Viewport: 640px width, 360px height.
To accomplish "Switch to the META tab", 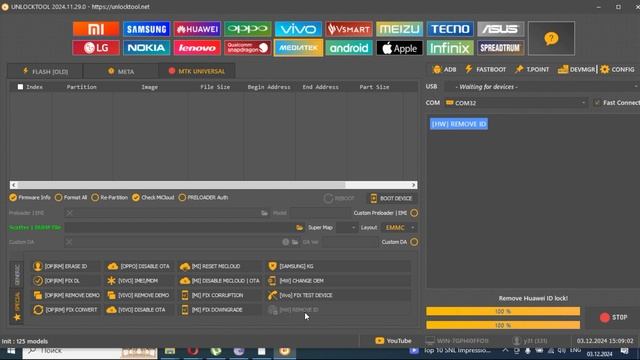I will [121, 71].
